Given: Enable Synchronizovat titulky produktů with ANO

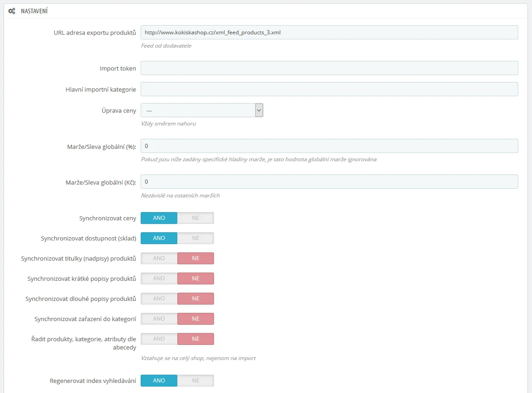Looking at the screenshot, I should (x=159, y=258).
